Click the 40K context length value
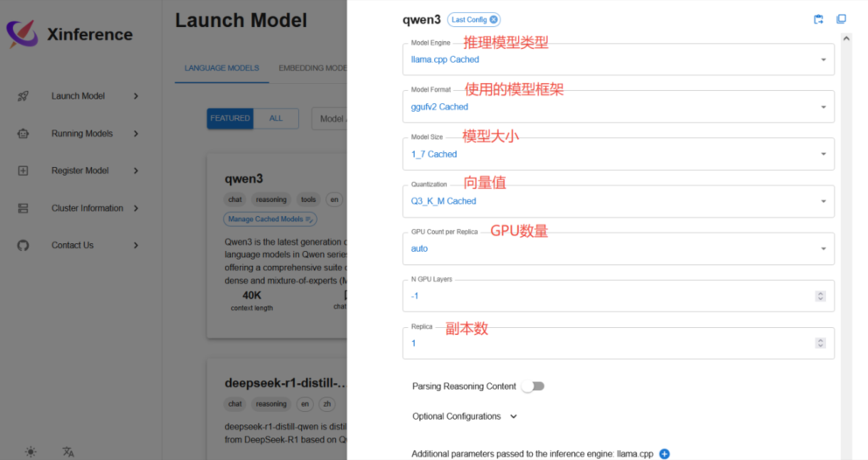Image resolution: width=868 pixels, height=460 pixels. tap(252, 296)
